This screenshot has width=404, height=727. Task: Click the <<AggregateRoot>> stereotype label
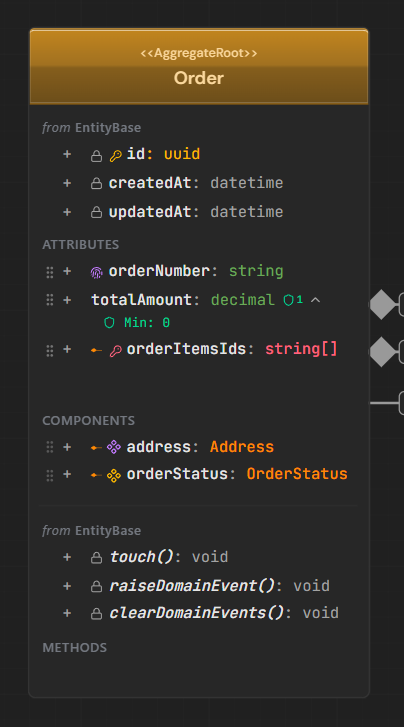[199, 53]
